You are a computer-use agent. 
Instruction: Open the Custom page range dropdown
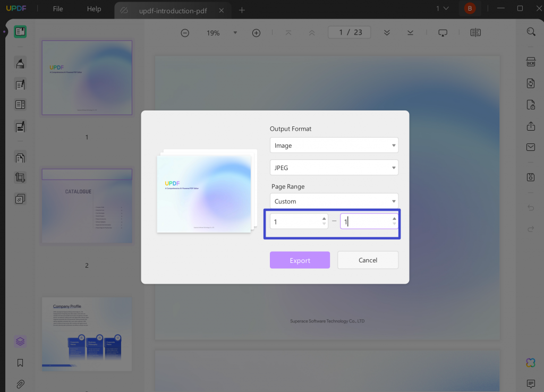334,201
